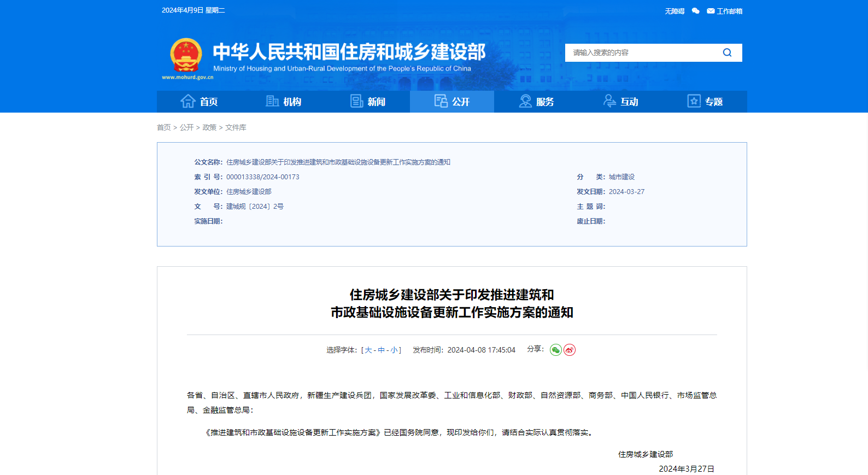The width and height of the screenshot is (868, 475).
Task: Go to 文件库 in breadcrumb
Action: (x=236, y=127)
